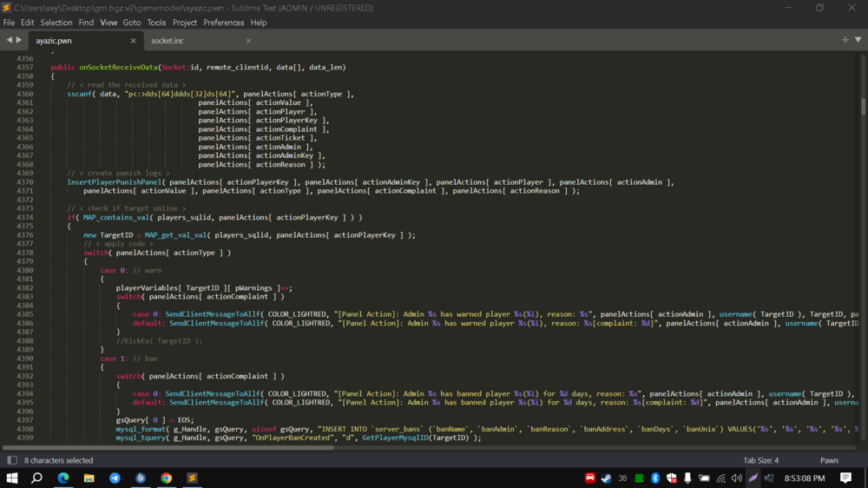
Task: Select the ayazic.pwn tab
Action: [54, 41]
